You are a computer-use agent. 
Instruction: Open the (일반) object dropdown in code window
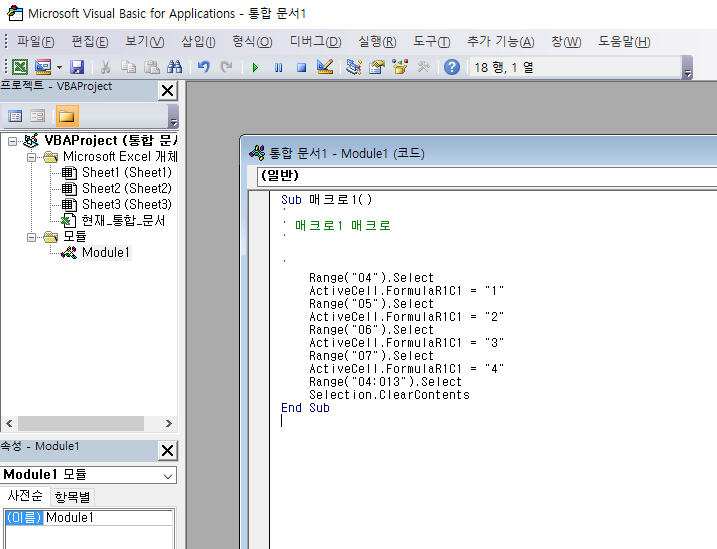click(x=487, y=176)
